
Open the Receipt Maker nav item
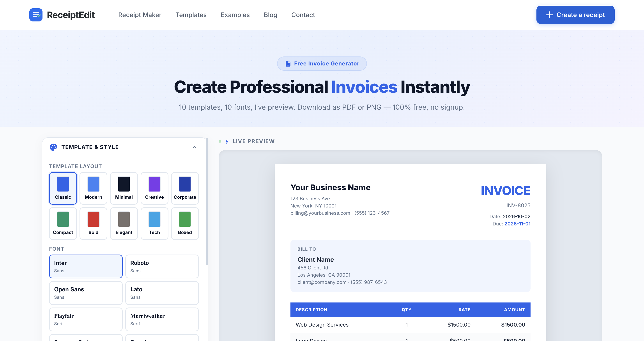[x=140, y=15]
